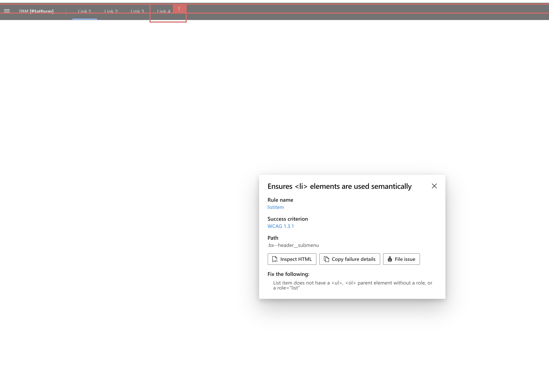Click the red exclamation failure badge
Viewport: 549px width, 392px height.
click(179, 9)
